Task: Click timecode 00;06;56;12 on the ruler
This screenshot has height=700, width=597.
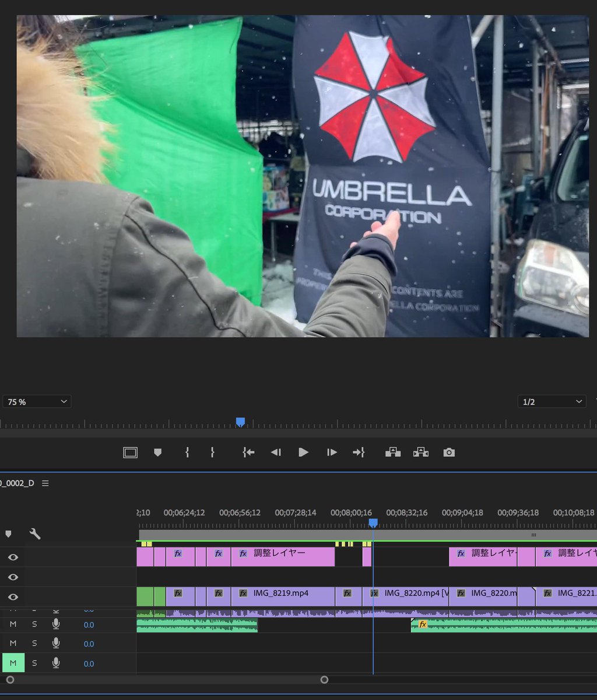Action: [240, 513]
